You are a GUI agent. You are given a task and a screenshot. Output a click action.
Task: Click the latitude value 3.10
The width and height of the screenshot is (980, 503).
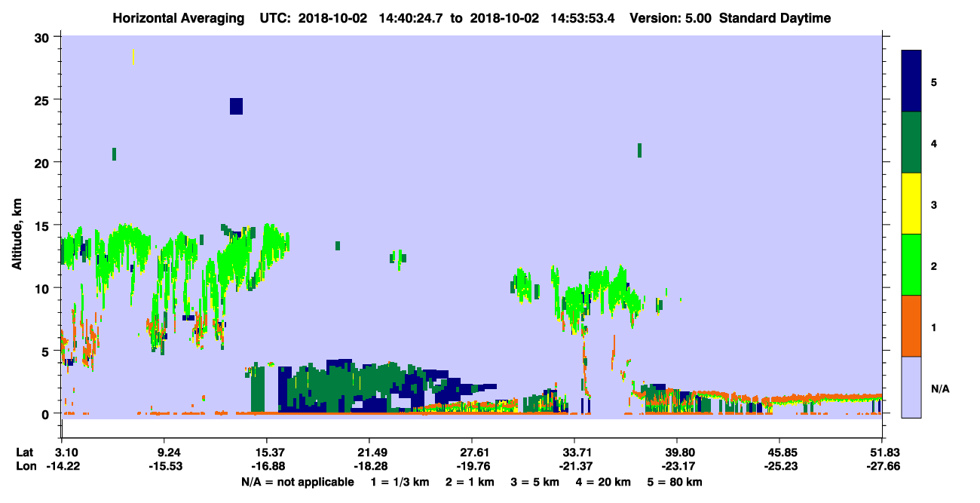[x=66, y=452]
